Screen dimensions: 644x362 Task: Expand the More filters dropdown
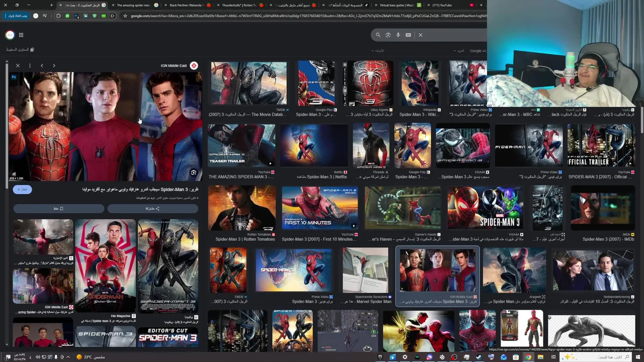coord(459,51)
